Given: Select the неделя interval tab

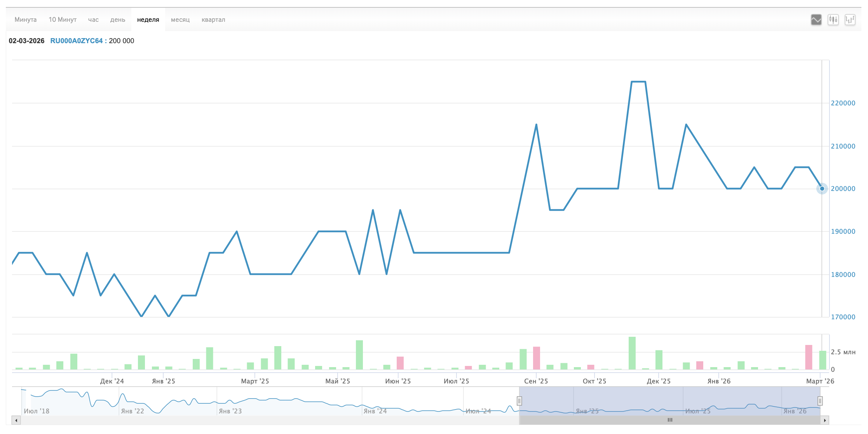Looking at the screenshot, I should click(148, 19).
